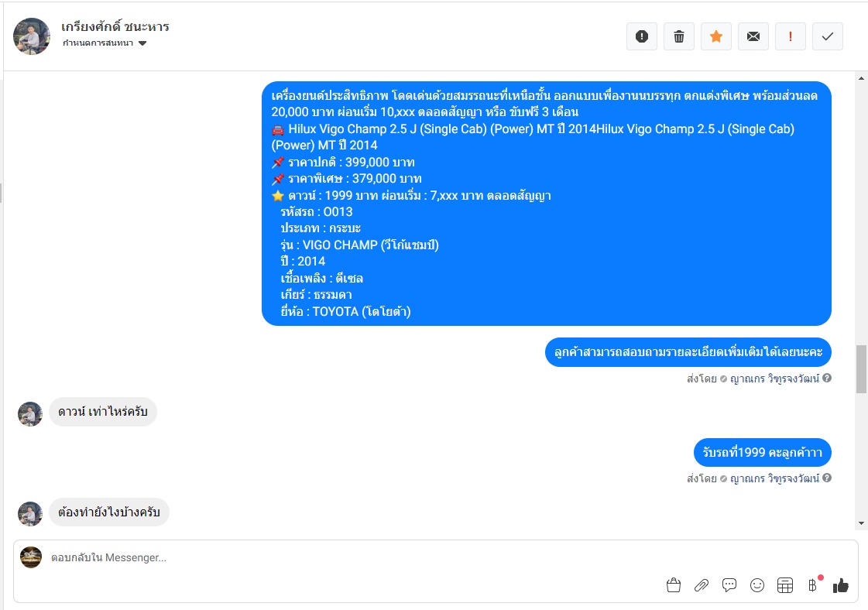This screenshot has width=868, height=610.
Task: Open กำหนดการสนทนา dropdown arrow
Action: [x=142, y=43]
